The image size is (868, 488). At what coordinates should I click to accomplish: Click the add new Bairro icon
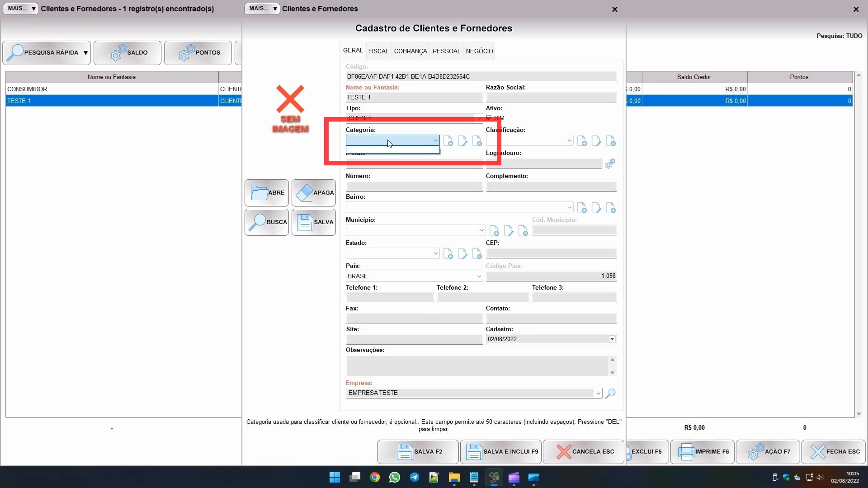coord(582,208)
